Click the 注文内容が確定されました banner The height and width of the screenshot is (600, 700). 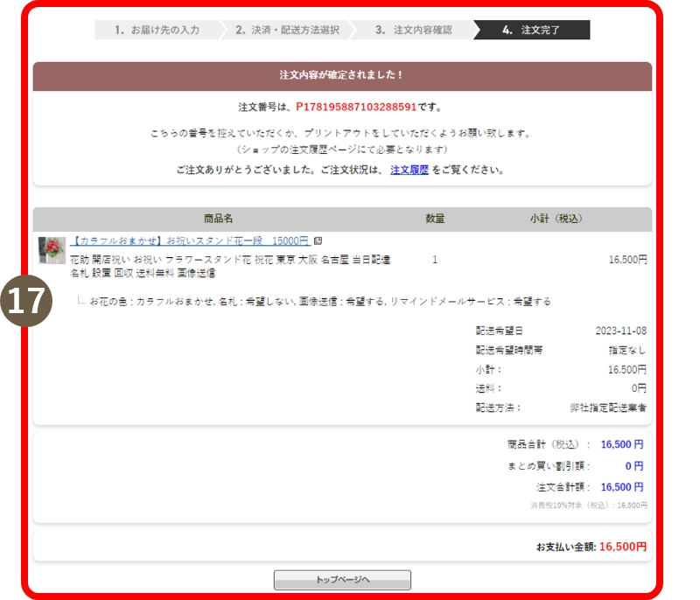tap(342, 76)
